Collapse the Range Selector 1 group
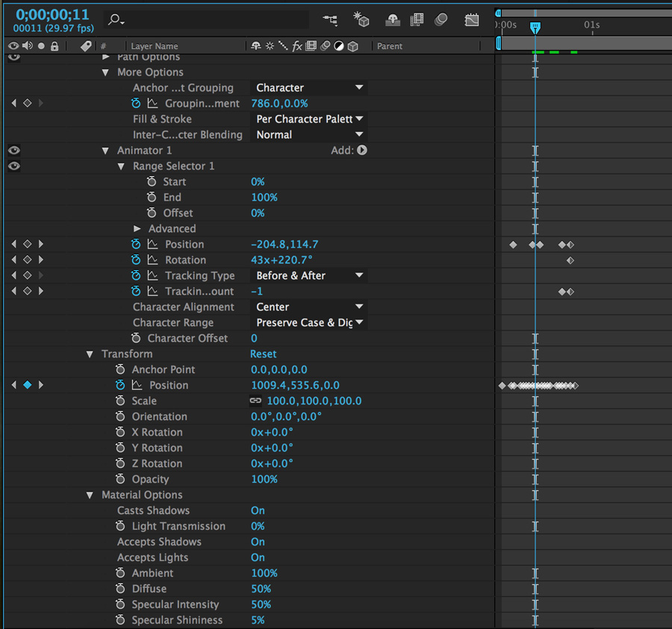This screenshot has width=672, height=629. tap(121, 166)
